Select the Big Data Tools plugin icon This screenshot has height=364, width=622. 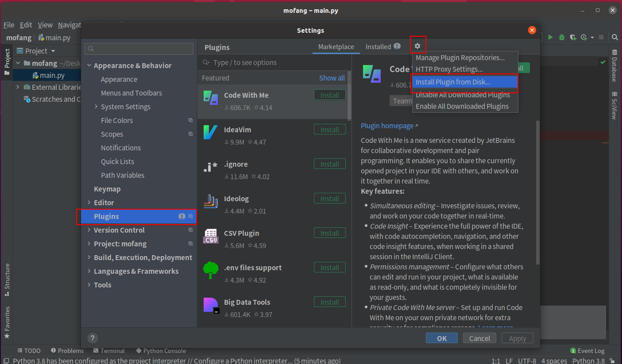click(211, 305)
